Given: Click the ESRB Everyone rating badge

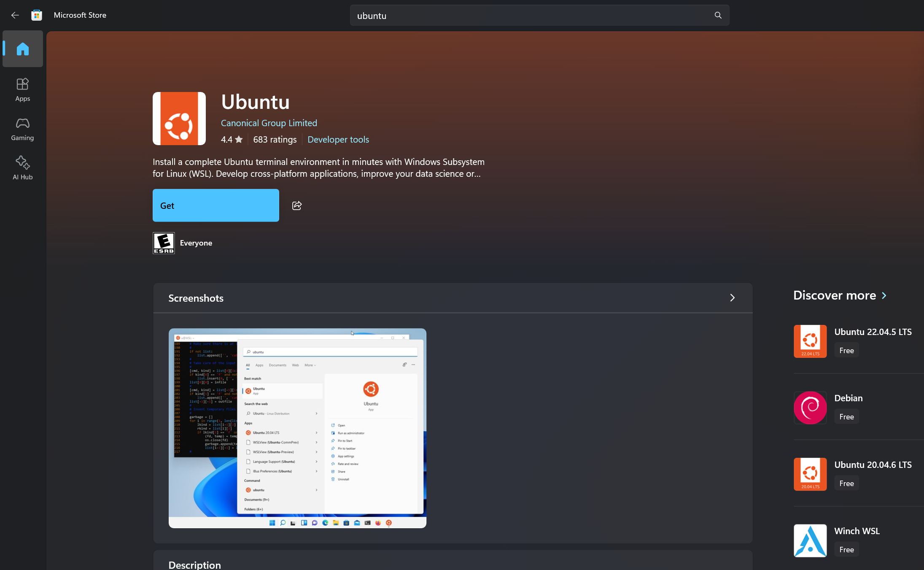Looking at the screenshot, I should (x=164, y=243).
